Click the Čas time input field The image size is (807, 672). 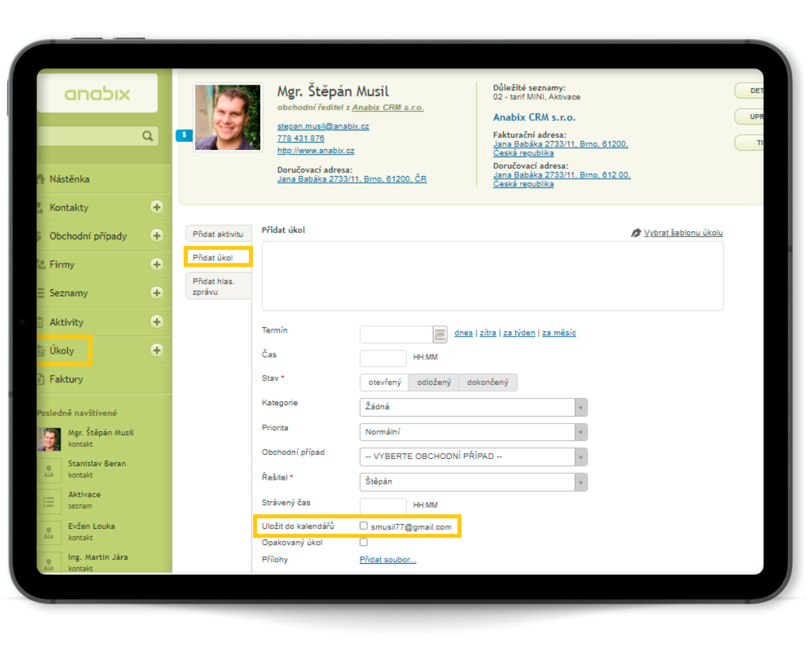[383, 358]
